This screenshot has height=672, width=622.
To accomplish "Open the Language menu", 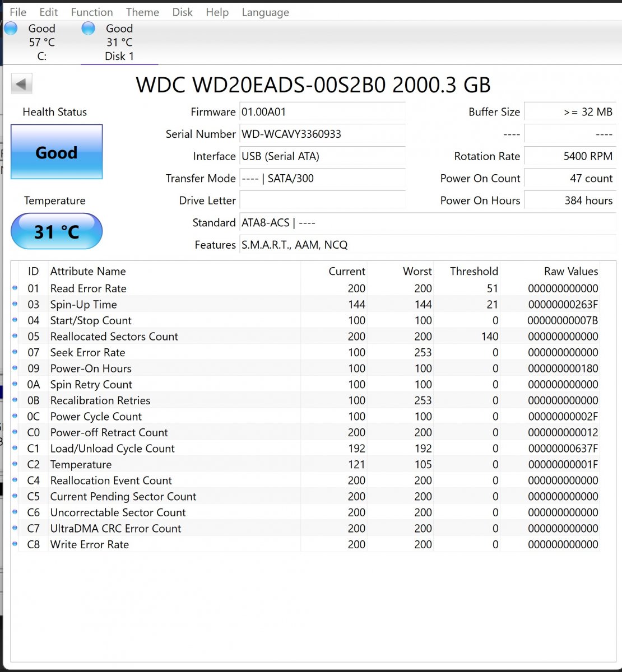I will click(x=266, y=12).
